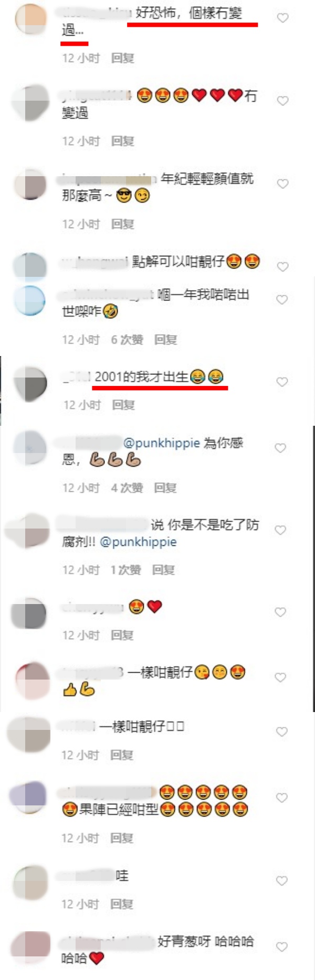Reply to the '2001的我才出生' comment
The width and height of the screenshot is (315, 980).
click(x=124, y=405)
